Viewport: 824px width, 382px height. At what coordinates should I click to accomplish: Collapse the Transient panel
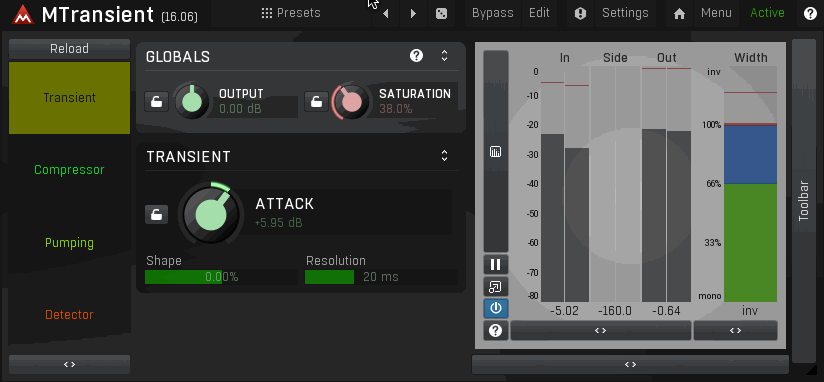coord(445,156)
